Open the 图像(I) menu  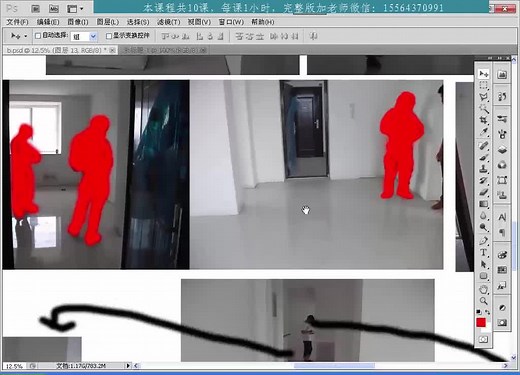(78, 22)
